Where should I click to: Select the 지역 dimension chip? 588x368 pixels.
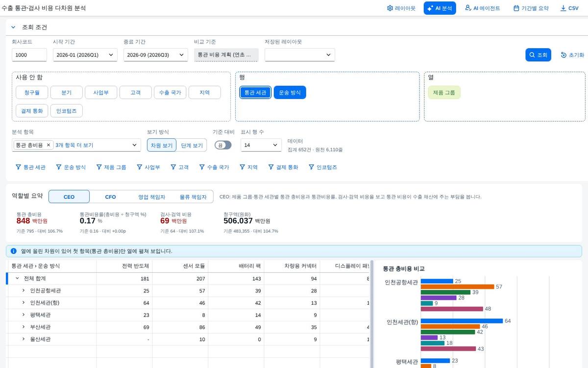(205, 92)
